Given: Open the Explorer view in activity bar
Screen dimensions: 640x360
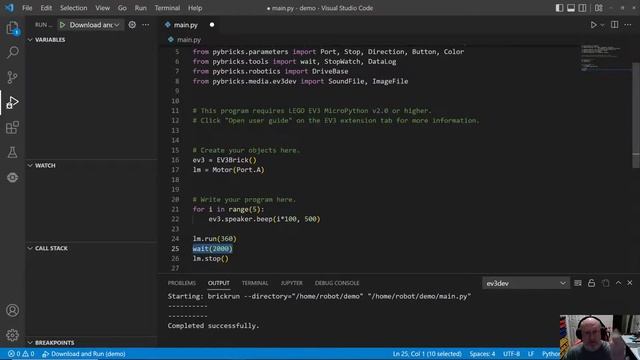Looking at the screenshot, I should pos(12,28).
